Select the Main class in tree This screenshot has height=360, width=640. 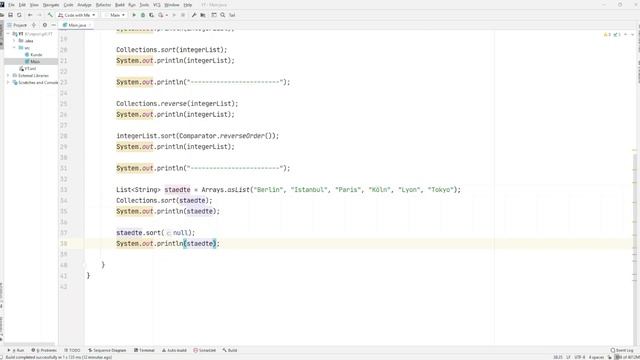coord(32,62)
